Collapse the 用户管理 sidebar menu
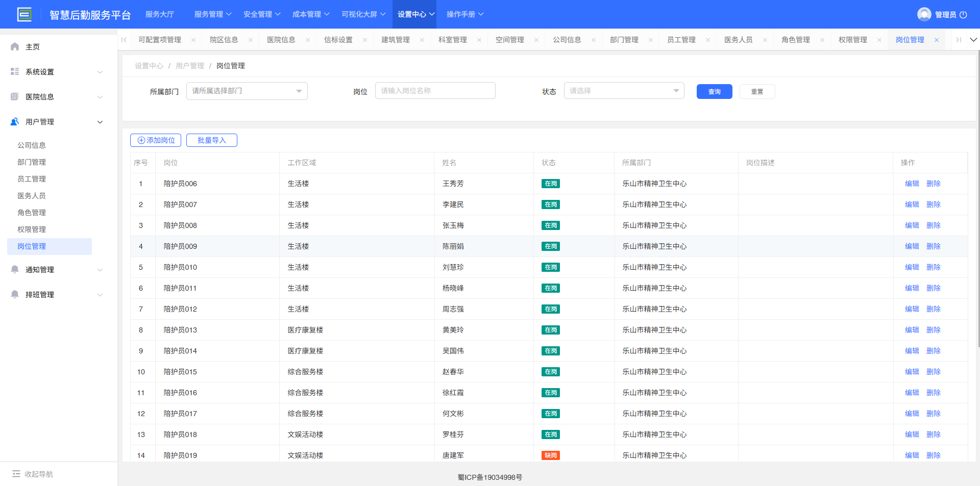Image resolution: width=980 pixels, height=486 pixels. coord(100,122)
